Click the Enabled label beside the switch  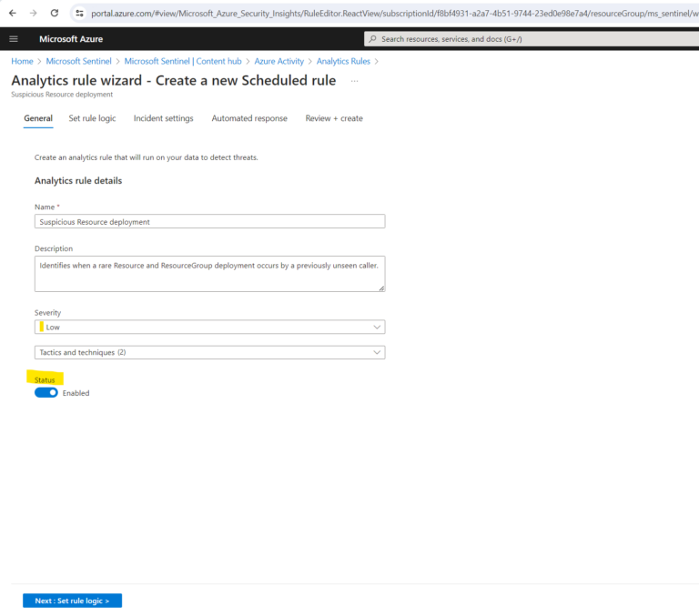coord(76,393)
